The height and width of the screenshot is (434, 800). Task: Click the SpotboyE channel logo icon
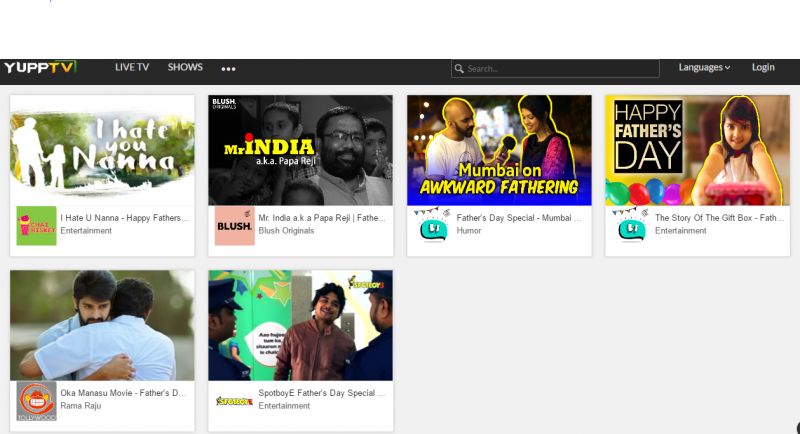[235, 401]
